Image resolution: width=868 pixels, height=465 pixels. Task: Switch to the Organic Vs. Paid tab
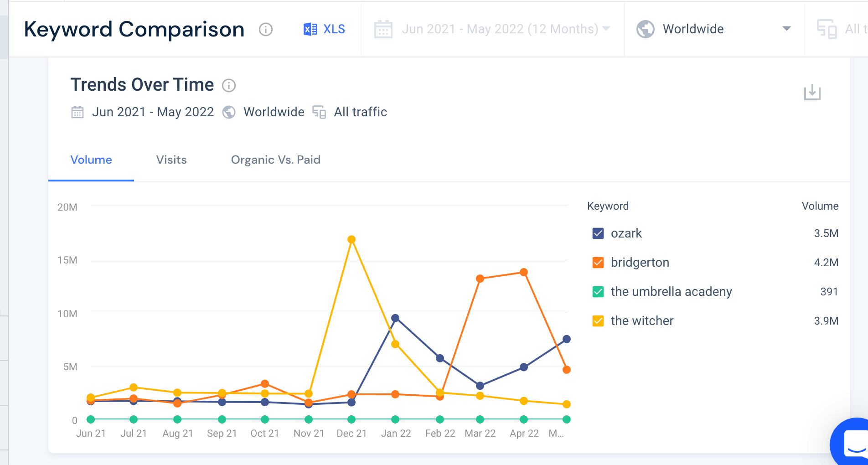coord(275,160)
